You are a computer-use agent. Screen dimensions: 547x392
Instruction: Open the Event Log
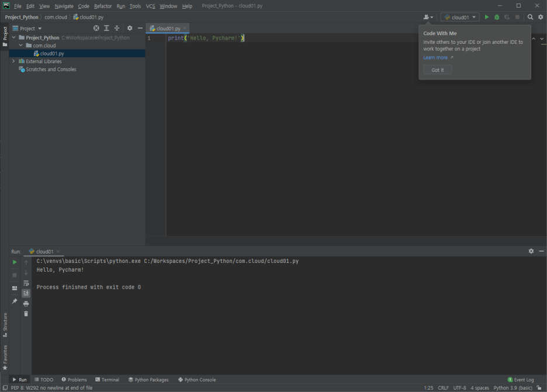[x=521, y=380]
